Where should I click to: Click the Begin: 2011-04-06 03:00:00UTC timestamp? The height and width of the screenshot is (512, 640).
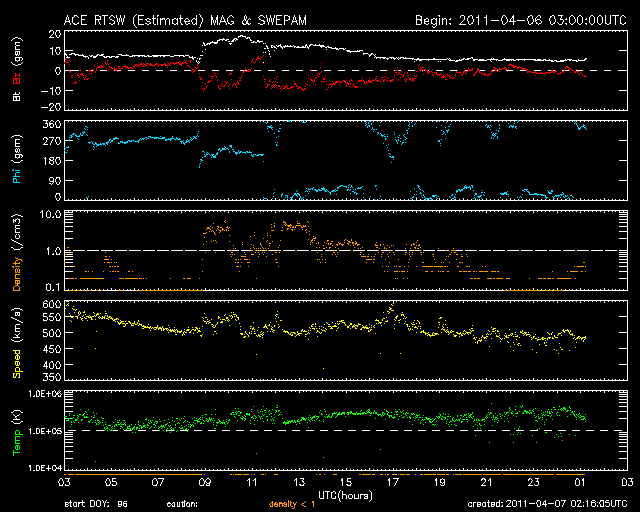(x=521, y=20)
